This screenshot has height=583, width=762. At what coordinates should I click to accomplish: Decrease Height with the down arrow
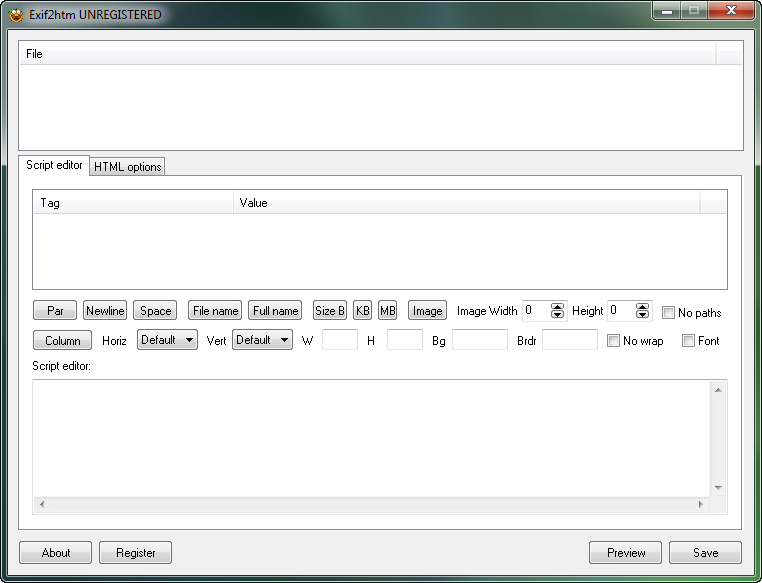642,315
